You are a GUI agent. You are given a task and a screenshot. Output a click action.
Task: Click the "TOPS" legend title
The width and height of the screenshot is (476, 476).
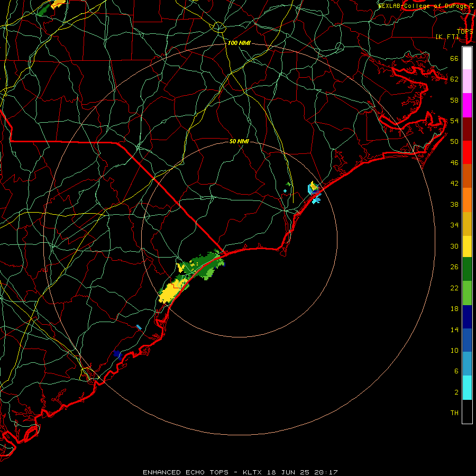coord(465,32)
